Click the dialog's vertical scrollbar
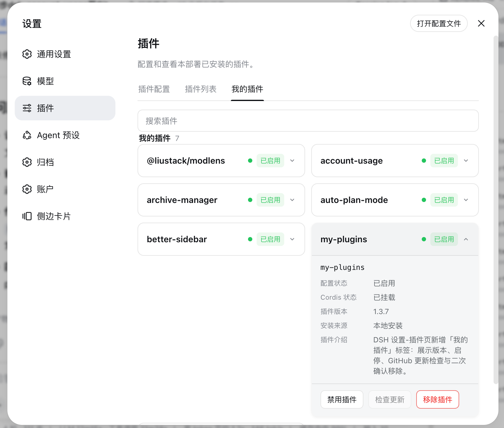Image resolution: width=504 pixels, height=428 pixels. click(496, 210)
